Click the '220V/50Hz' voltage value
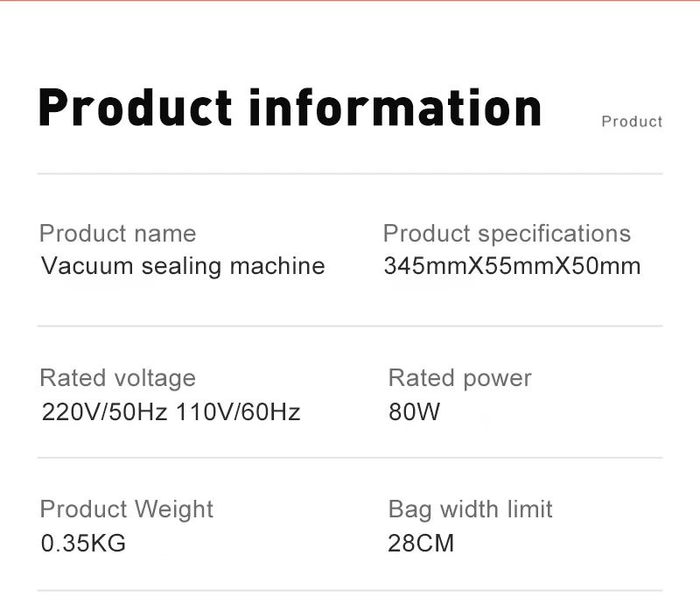The height and width of the screenshot is (611, 700). 104,411
